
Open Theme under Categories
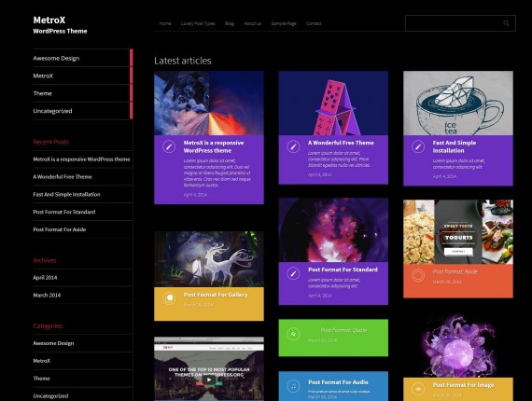coord(41,379)
